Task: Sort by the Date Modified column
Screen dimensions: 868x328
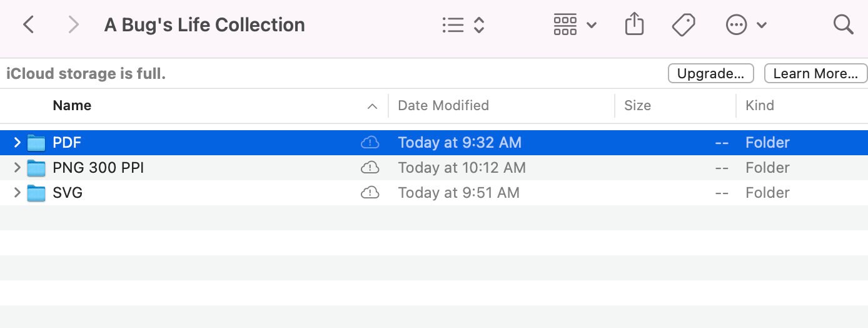Action: tap(443, 105)
